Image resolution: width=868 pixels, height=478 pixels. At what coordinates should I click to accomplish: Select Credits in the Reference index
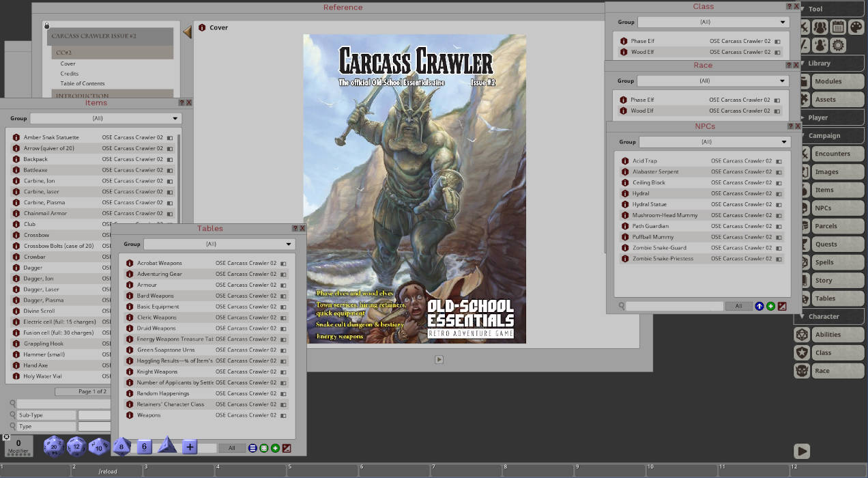[70, 74]
